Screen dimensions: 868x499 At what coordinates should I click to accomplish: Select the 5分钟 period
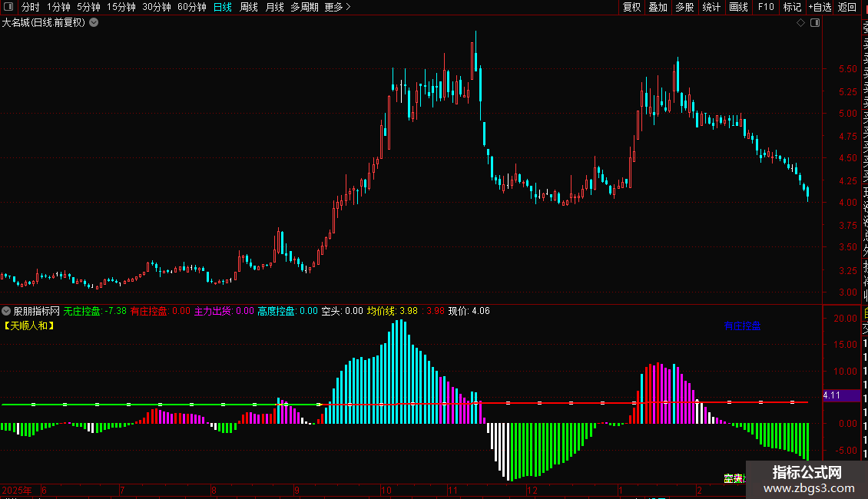(88, 7)
